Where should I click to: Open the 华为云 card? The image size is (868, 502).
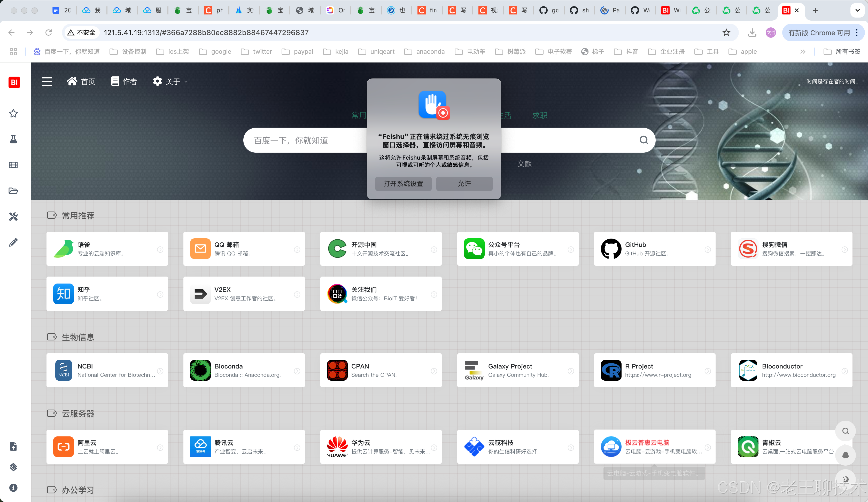click(x=381, y=446)
